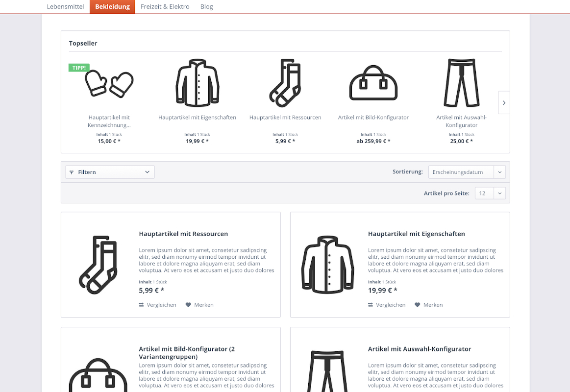Click Merken under Hauptartikel mit Eigenschaften

coord(428,305)
